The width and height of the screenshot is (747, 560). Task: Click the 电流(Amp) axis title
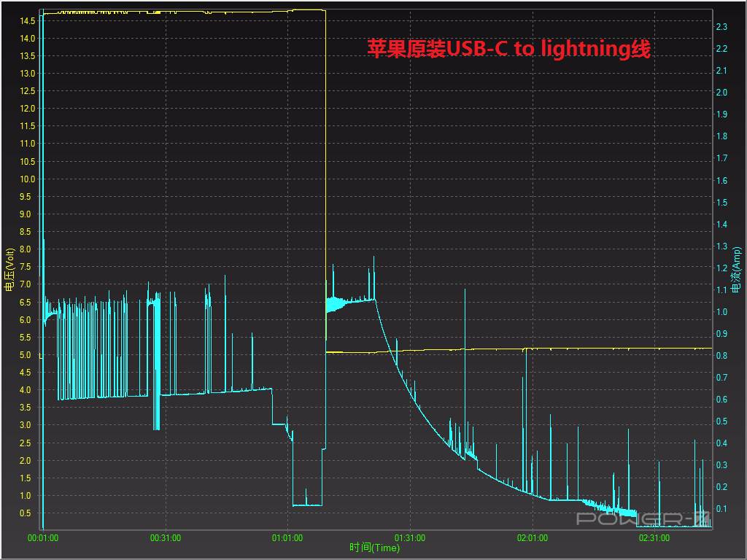tap(737, 270)
